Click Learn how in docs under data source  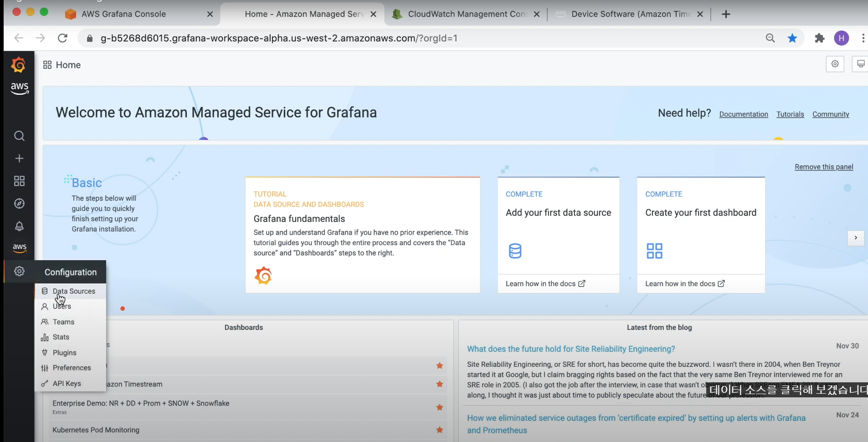click(x=545, y=283)
